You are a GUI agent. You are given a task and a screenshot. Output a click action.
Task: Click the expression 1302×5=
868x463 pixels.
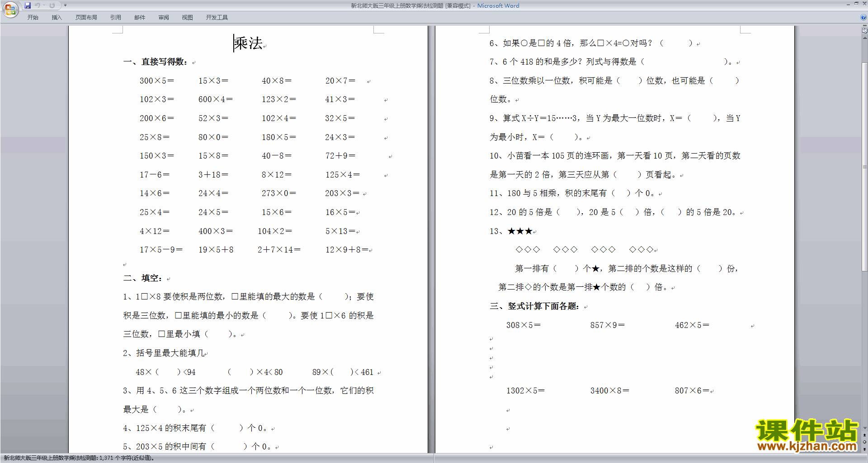tap(525, 391)
